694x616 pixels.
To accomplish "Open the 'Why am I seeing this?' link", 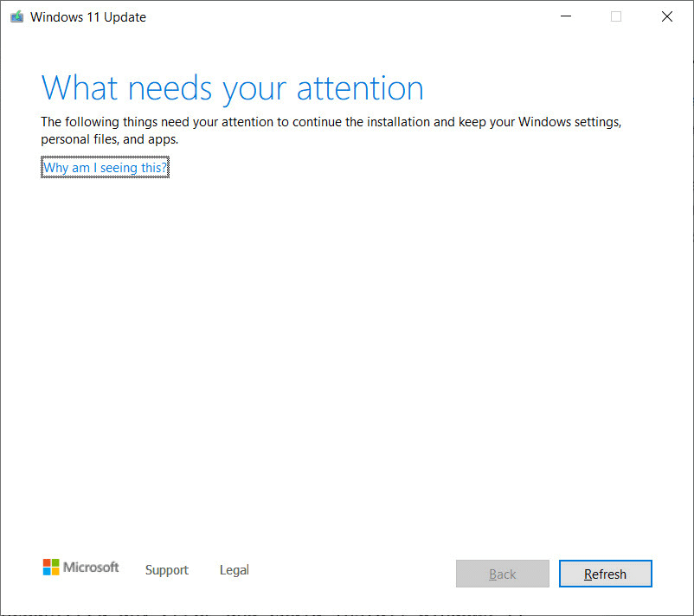I will pos(105,168).
